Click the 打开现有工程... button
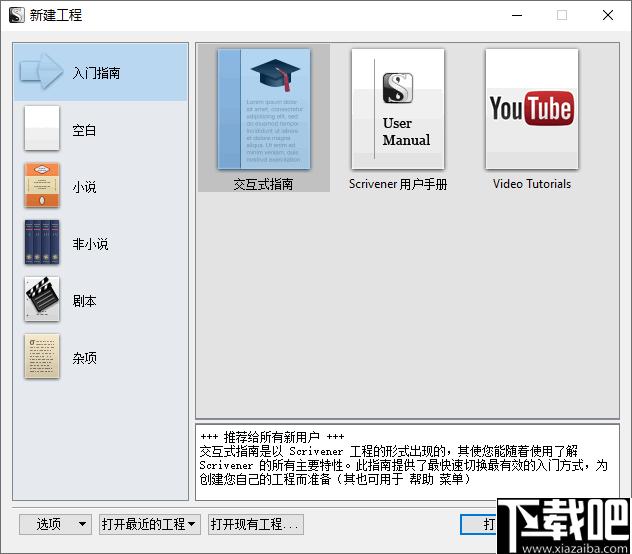 256,524
